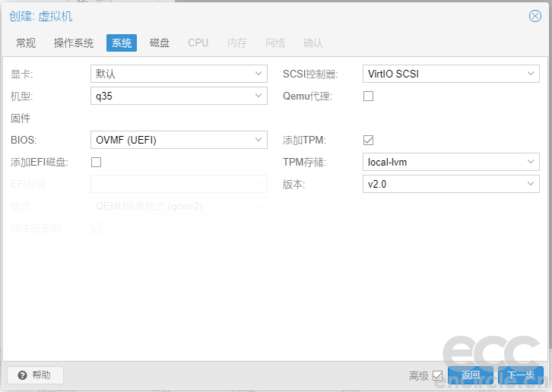Viewport: 552px width, 392px height.
Task: Enable the Qemu代理 checkbox
Action: pos(368,96)
